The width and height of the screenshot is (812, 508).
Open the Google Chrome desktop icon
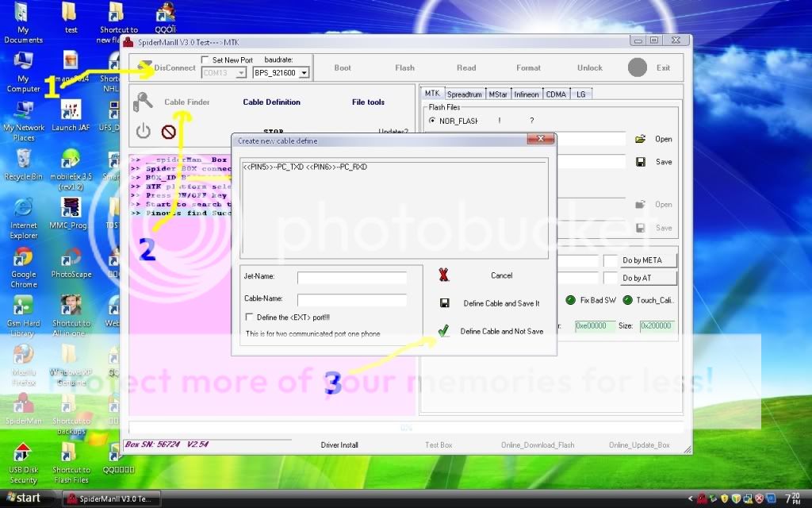[x=23, y=267]
